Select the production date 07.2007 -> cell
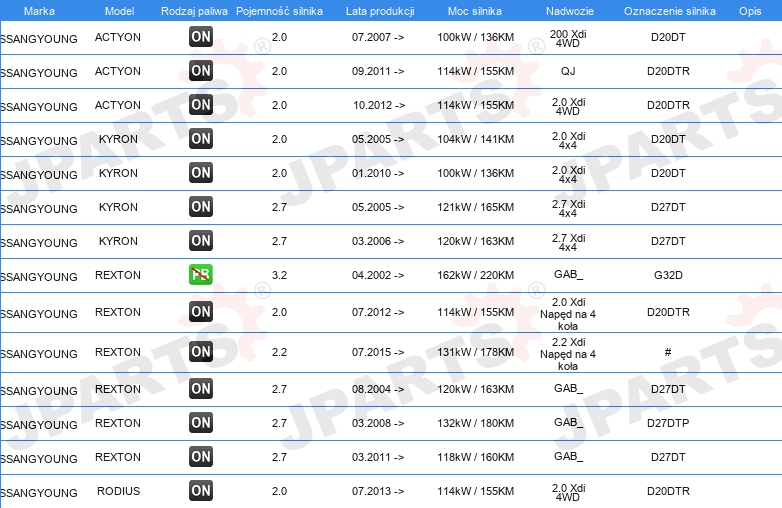Viewport: 782px width, 508px height. 378,37
